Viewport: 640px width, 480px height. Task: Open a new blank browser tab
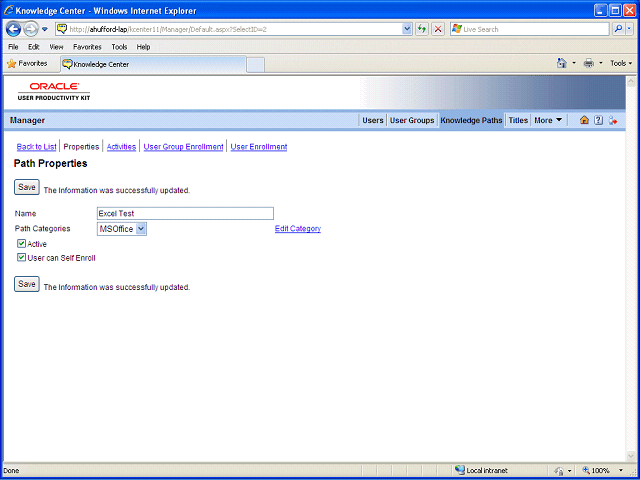(x=256, y=65)
